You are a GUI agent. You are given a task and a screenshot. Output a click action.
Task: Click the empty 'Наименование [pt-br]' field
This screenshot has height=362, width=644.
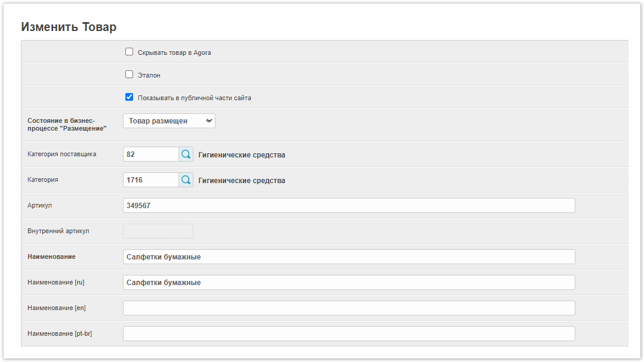pos(349,333)
